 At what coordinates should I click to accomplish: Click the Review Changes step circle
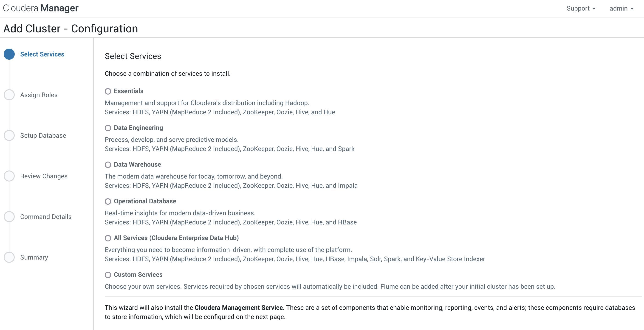9,176
